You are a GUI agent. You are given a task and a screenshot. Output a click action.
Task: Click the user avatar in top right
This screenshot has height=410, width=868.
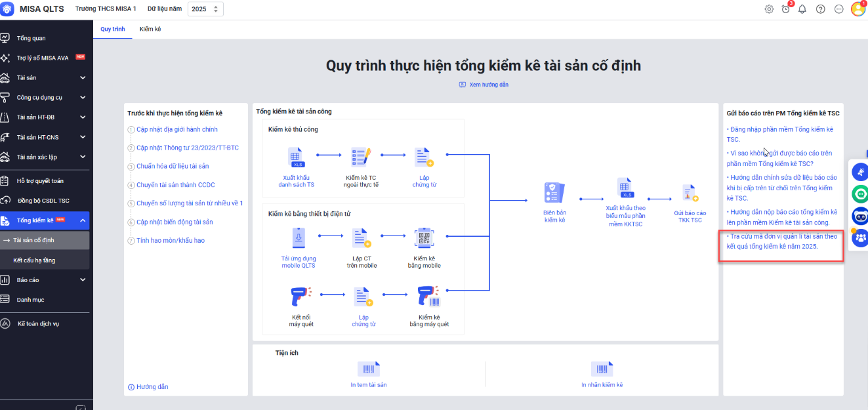pyautogui.click(x=858, y=9)
